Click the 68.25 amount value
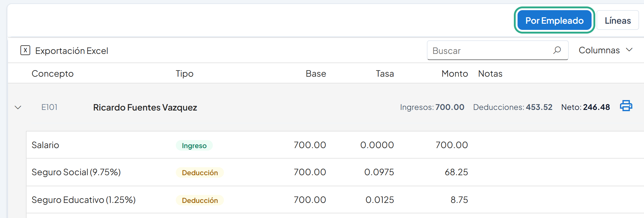Image resolution: width=644 pixels, height=218 pixels. pyautogui.click(x=456, y=172)
